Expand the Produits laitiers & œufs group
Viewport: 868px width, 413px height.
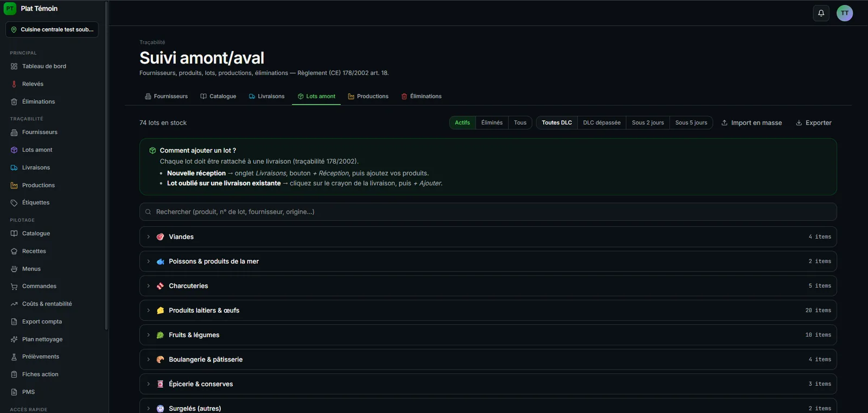point(488,310)
